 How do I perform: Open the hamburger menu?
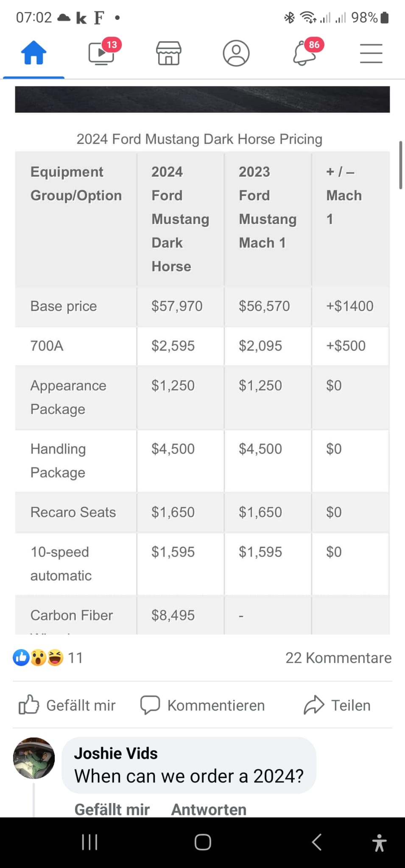pyautogui.click(x=371, y=53)
